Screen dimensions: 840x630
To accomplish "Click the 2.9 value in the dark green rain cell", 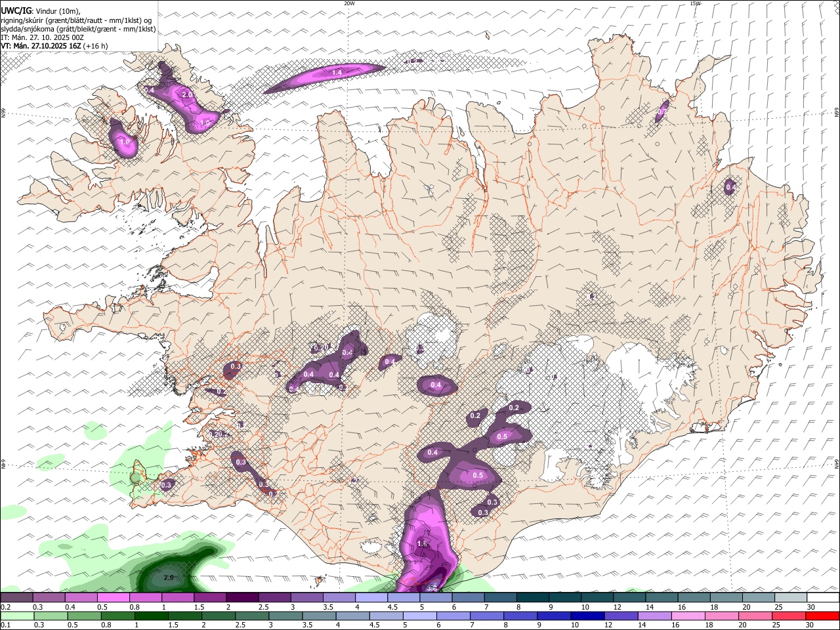I will 168,577.
